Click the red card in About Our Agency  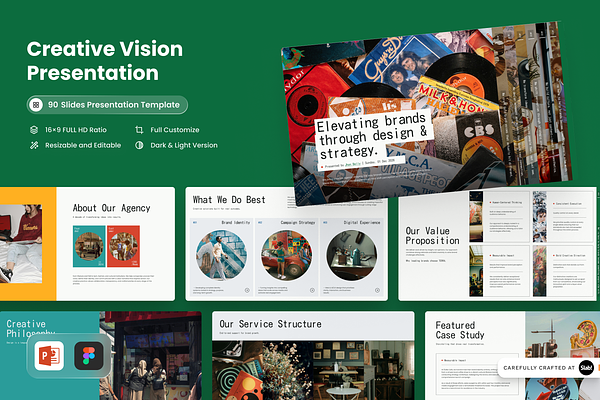click(x=123, y=246)
